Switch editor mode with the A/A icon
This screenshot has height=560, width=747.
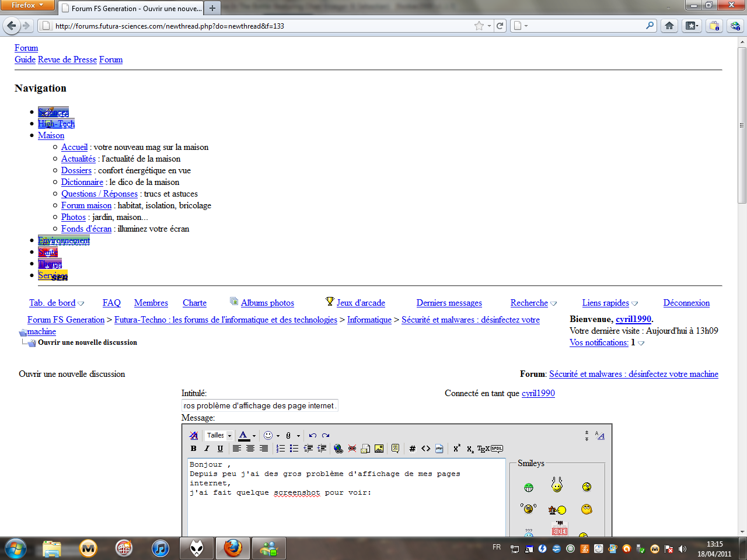click(600, 435)
